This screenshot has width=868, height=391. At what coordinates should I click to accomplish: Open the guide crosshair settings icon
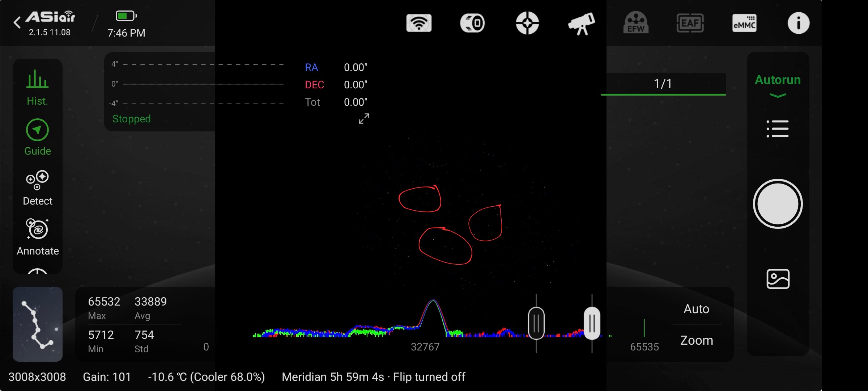click(x=527, y=23)
